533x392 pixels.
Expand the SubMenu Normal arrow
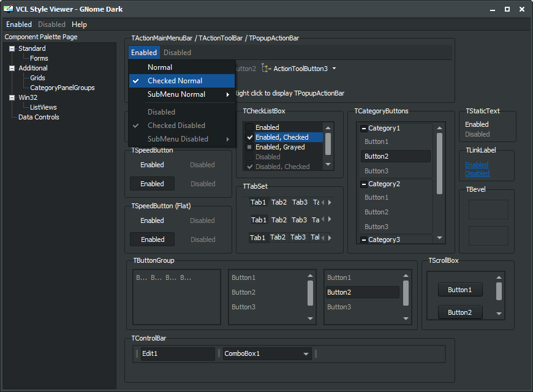click(x=228, y=94)
